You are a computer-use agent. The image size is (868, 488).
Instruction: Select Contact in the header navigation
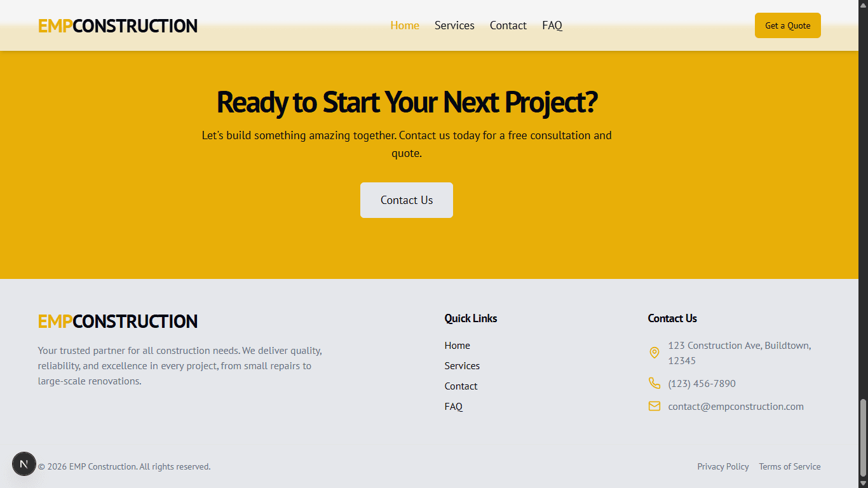(x=508, y=25)
